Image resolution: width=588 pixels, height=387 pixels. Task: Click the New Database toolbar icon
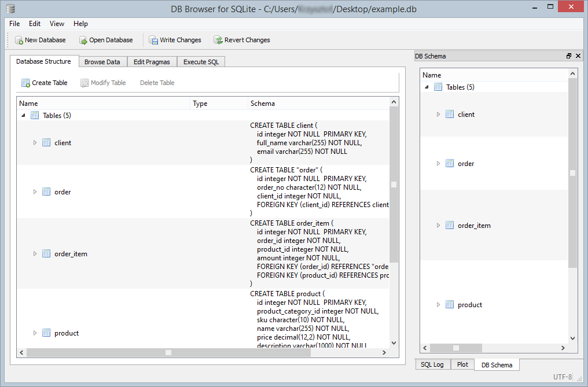[19, 40]
